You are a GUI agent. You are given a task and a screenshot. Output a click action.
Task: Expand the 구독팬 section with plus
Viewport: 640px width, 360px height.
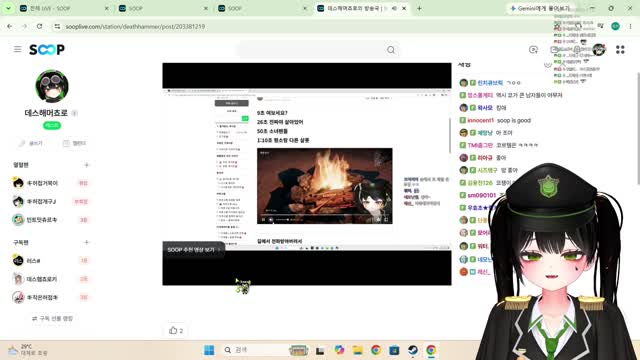click(86, 242)
